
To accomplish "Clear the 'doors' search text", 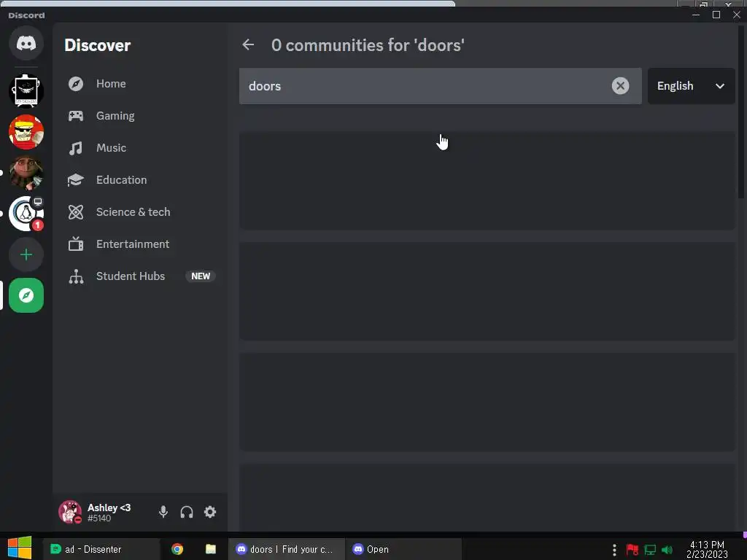I will pos(620,86).
